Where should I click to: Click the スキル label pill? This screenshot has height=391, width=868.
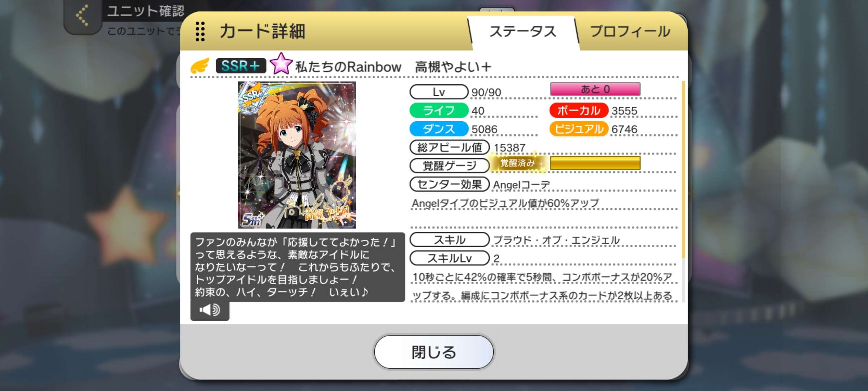point(450,240)
